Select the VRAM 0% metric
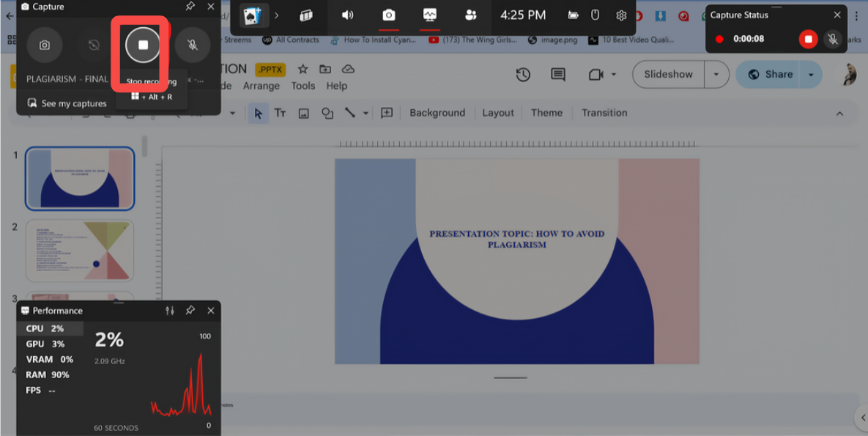This screenshot has width=868, height=436. (x=51, y=360)
